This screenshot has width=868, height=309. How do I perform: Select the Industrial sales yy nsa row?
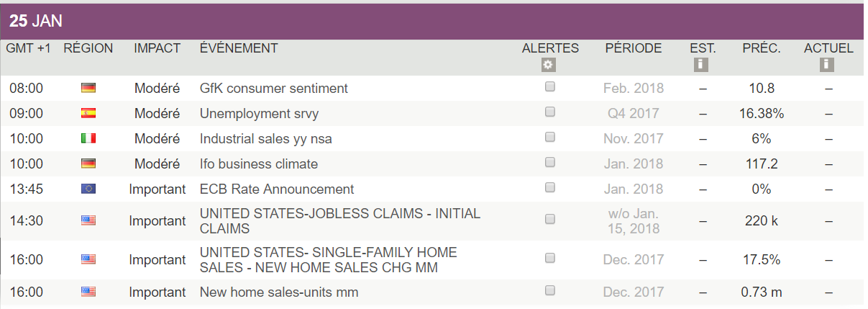click(266, 139)
